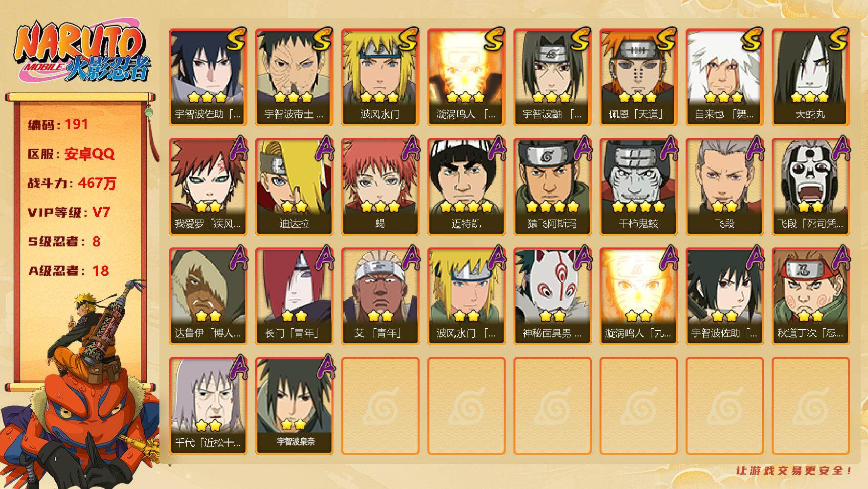The height and width of the screenshot is (489, 868).
Task: Open the 佩恩「天道」 ninja card
Action: click(638, 77)
